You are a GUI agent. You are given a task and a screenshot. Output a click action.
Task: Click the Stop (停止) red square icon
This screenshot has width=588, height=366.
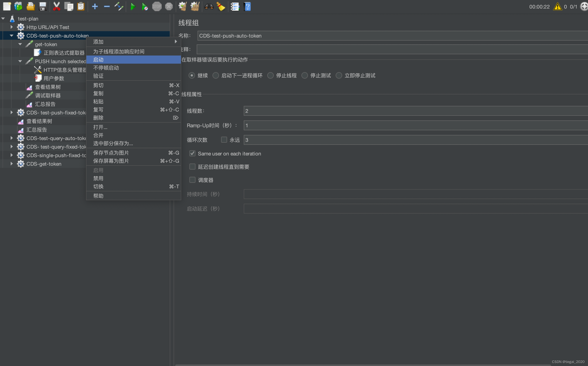point(157,6)
